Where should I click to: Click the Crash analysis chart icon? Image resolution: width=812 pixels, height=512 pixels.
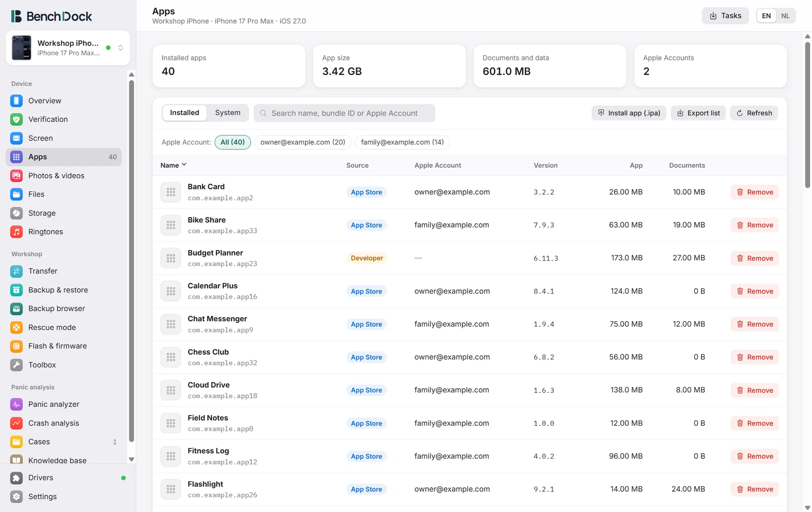coord(17,423)
